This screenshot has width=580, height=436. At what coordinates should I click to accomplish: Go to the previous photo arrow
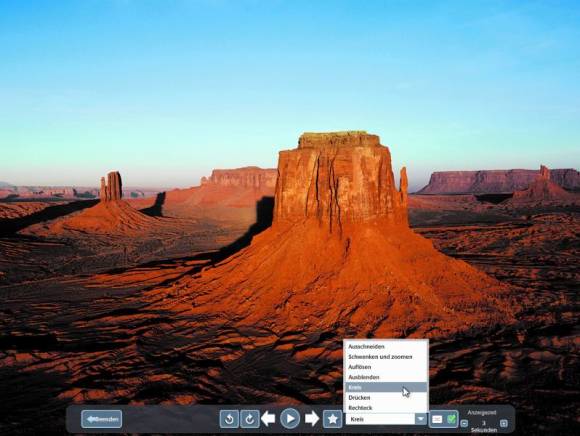pos(268,419)
